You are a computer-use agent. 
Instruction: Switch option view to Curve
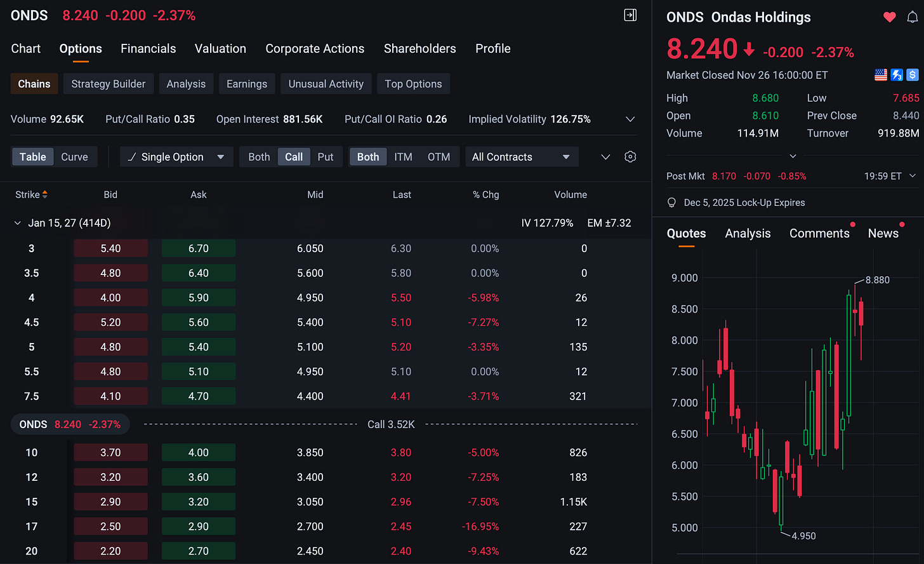tap(74, 157)
